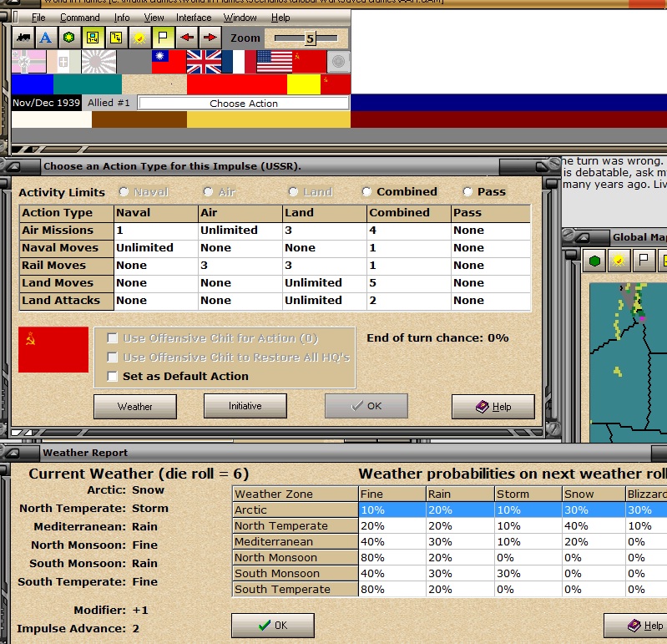Click white flag icon in Global Map toolbar

tap(644, 261)
